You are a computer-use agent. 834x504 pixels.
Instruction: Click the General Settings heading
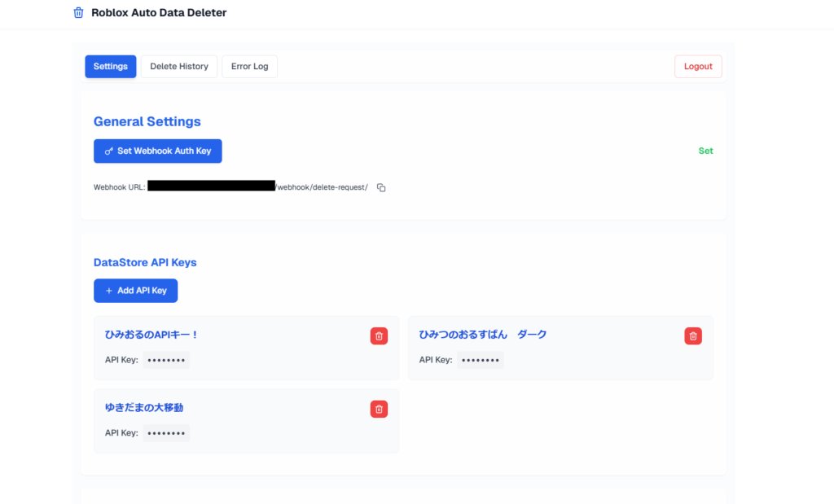[147, 121]
